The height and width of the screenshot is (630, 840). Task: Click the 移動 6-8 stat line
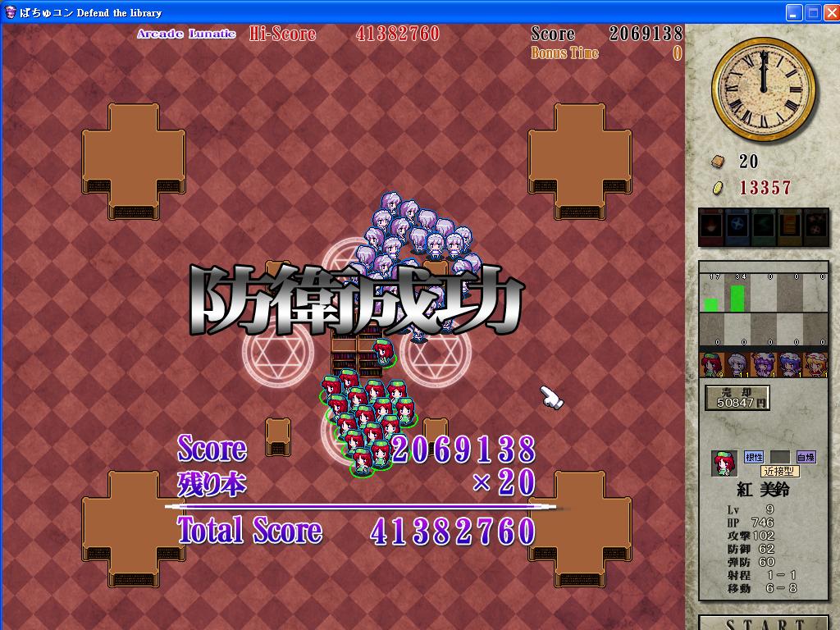pos(762,588)
